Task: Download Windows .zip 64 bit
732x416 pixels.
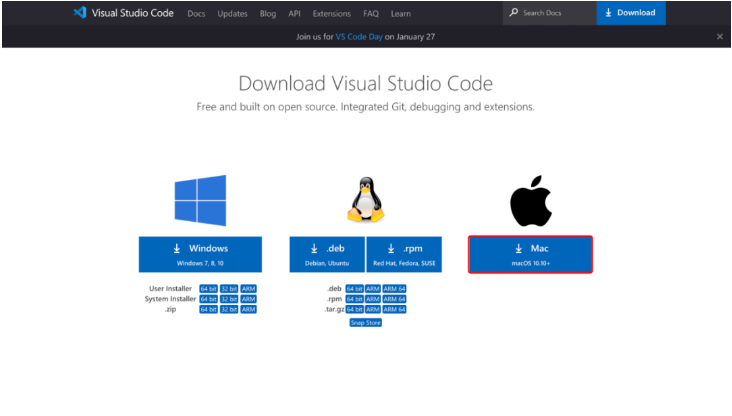Action: tap(208, 309)
